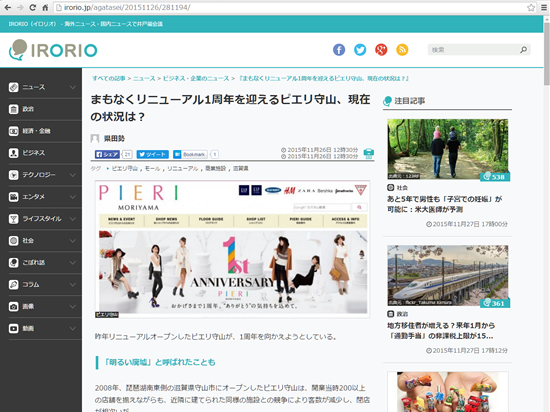Expand the テクノロジー sidebar chevron

(x=73, y=175)
